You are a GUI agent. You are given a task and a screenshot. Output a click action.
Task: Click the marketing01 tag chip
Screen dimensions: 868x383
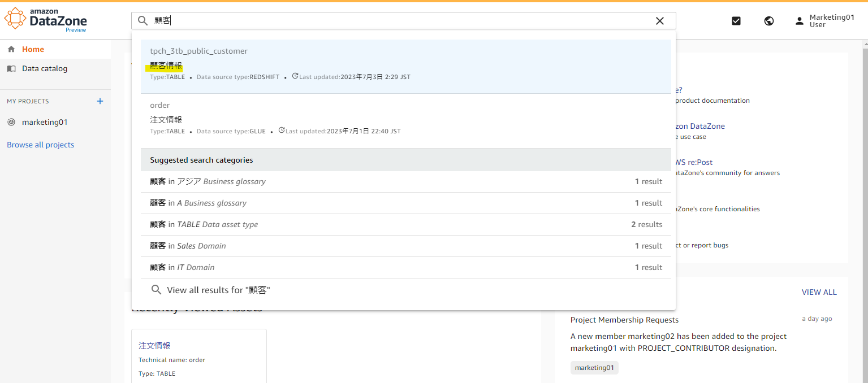(594, 368)
